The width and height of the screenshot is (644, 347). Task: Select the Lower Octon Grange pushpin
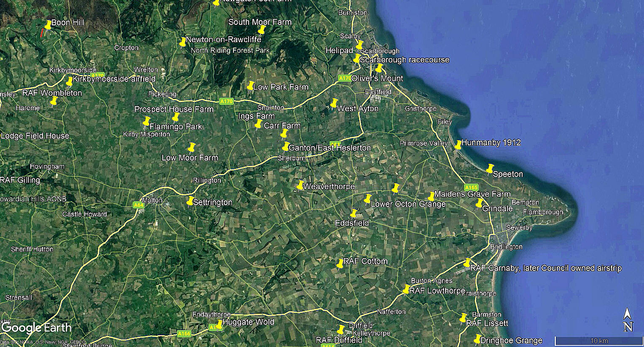pos(368,198)
